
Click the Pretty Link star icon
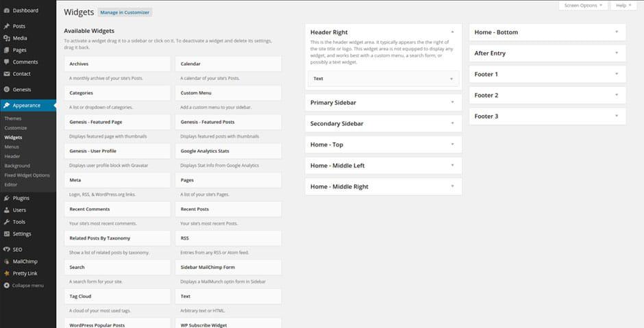(x=7, y=273)
